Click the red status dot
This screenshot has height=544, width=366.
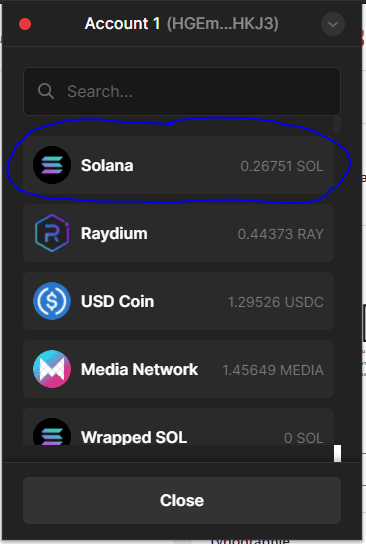(25, 24)
